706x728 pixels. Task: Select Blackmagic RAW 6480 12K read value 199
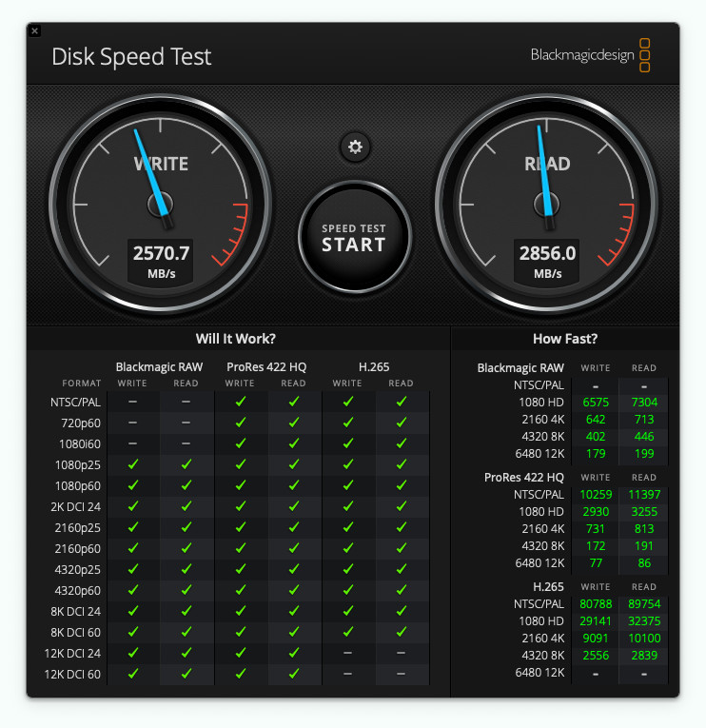point(644,454)
